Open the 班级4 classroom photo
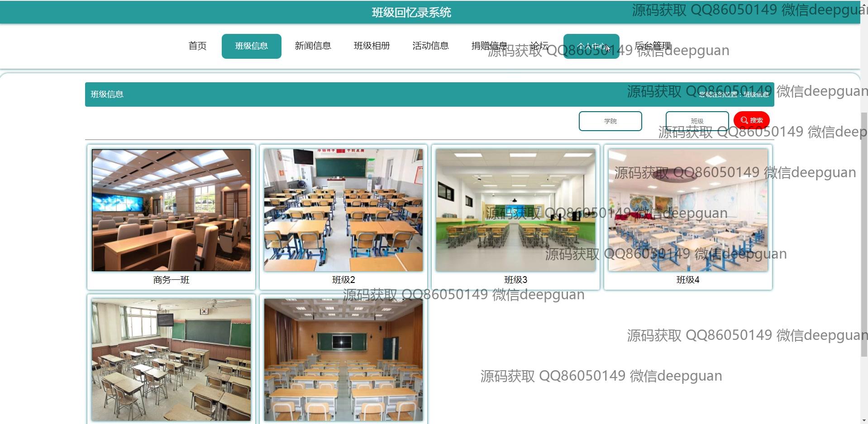 (687, 210)
